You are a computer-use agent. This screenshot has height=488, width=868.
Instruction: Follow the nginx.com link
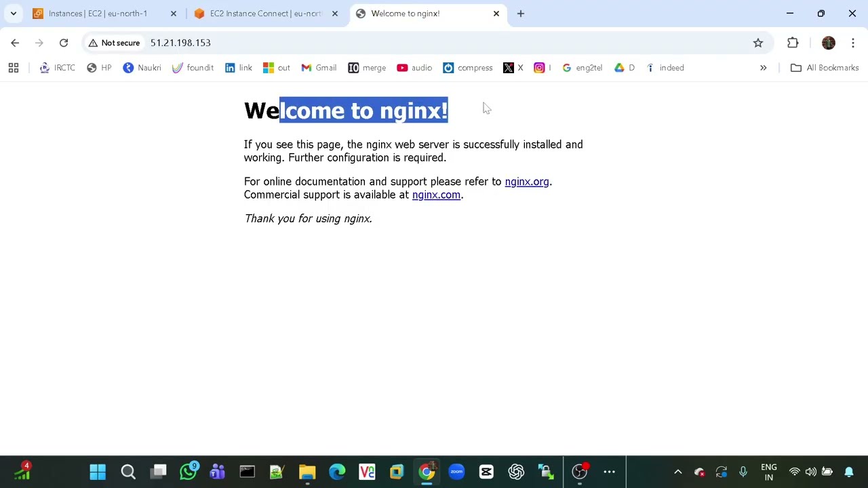436,195
